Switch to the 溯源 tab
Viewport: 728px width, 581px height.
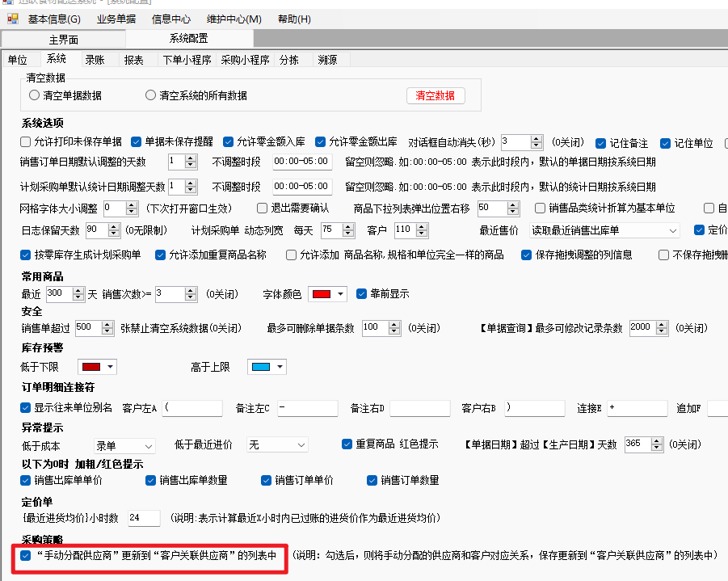[x=327, y=60]
